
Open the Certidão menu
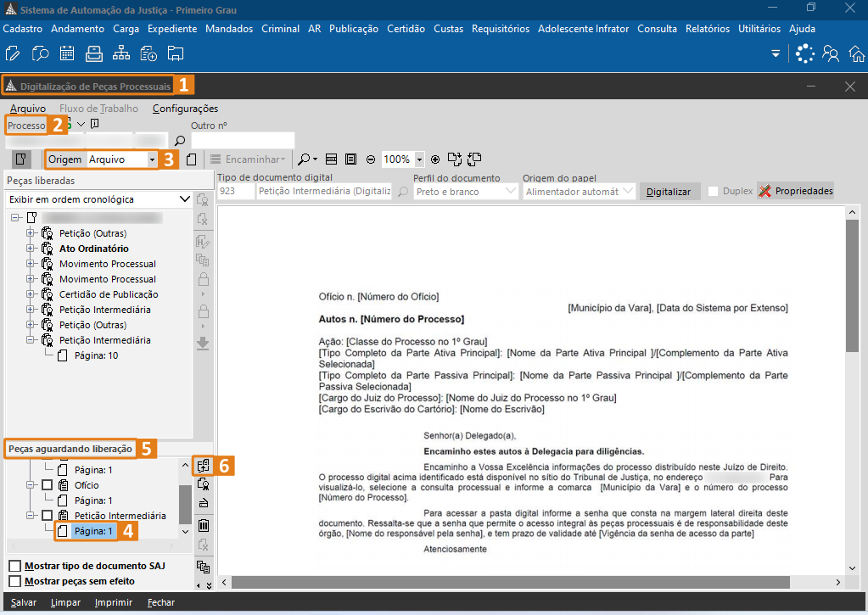[406, 29]
